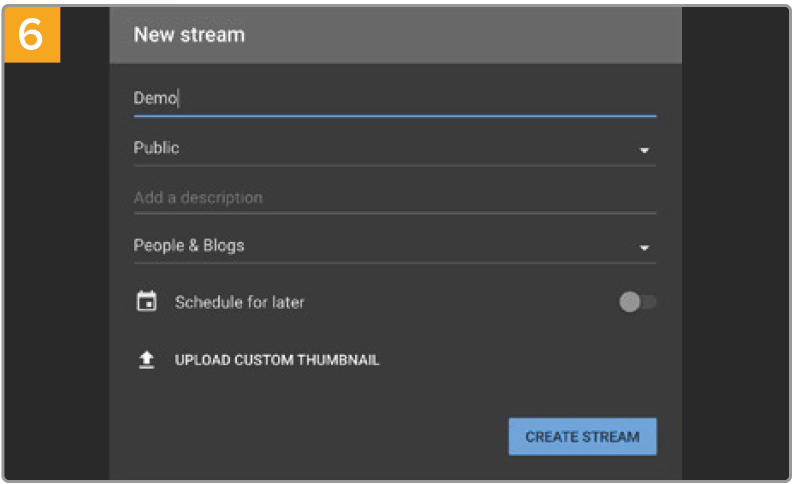The image size is (793, 484).
Task: Click the arrow on the Public dropdown
Action: [645, 150]
